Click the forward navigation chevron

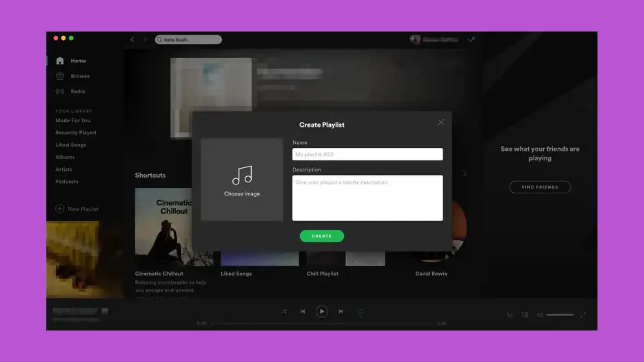click(x=145, y=40)
